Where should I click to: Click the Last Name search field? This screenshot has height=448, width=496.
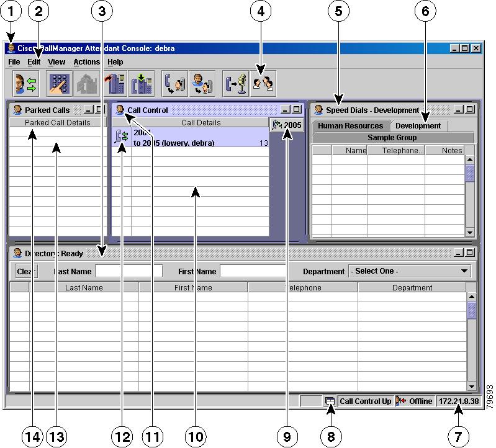click(129, 271)
